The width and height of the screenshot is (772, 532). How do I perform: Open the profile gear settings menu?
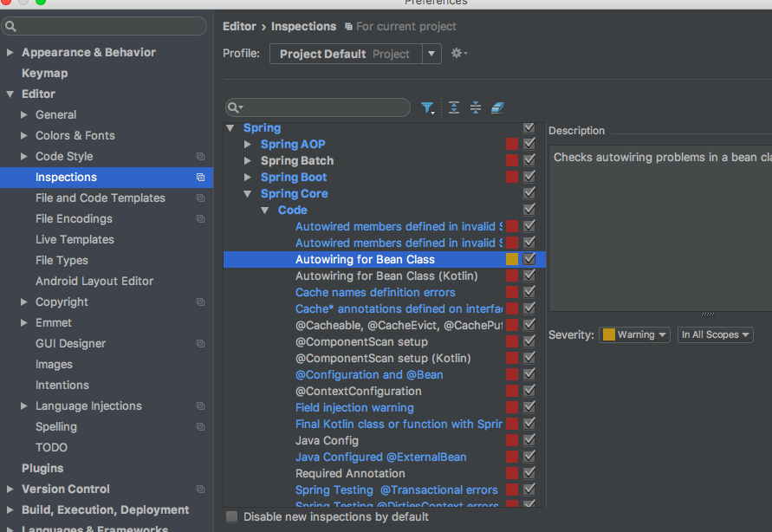pos(458,53)
